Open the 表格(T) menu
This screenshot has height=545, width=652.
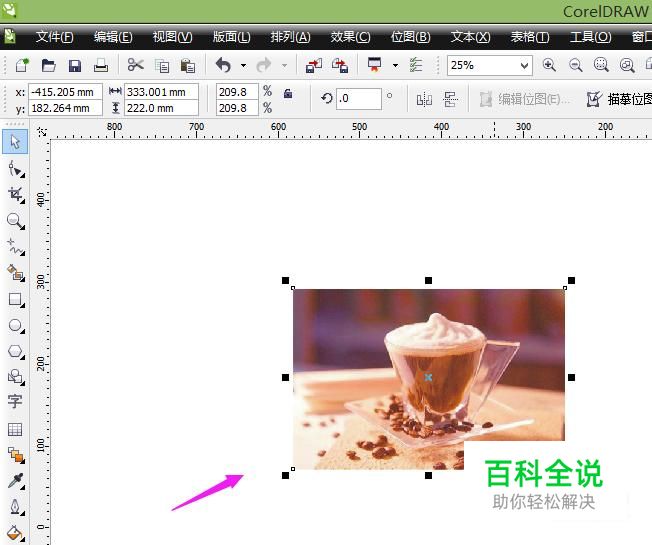pyautogui.click(x=530, y=37)
